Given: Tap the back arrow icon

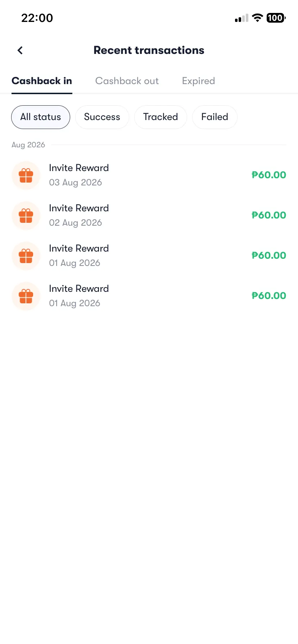Looking at the screenshot, I should [x=20, y=50].
